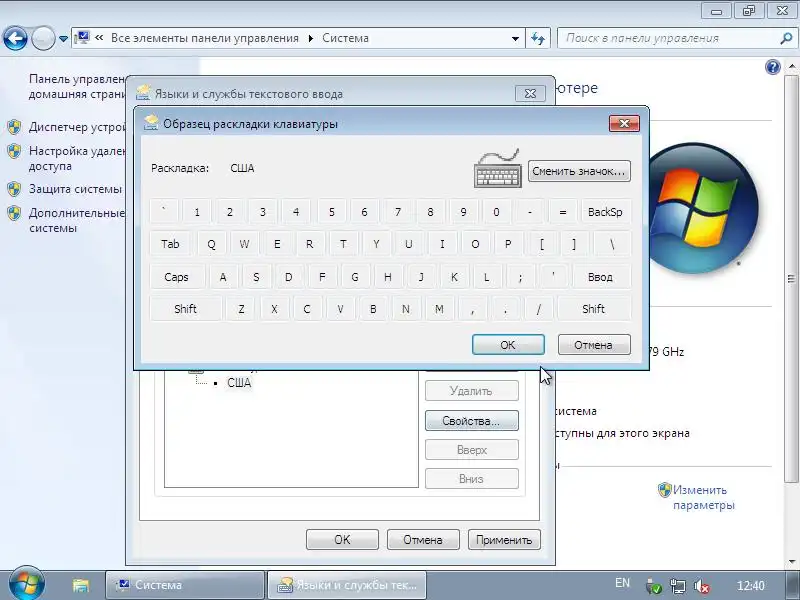Image resolution: width=800 pixels, height=600 pixels.
Task: Open Дополнительные параметры системы link
Action: coord(77,220)
